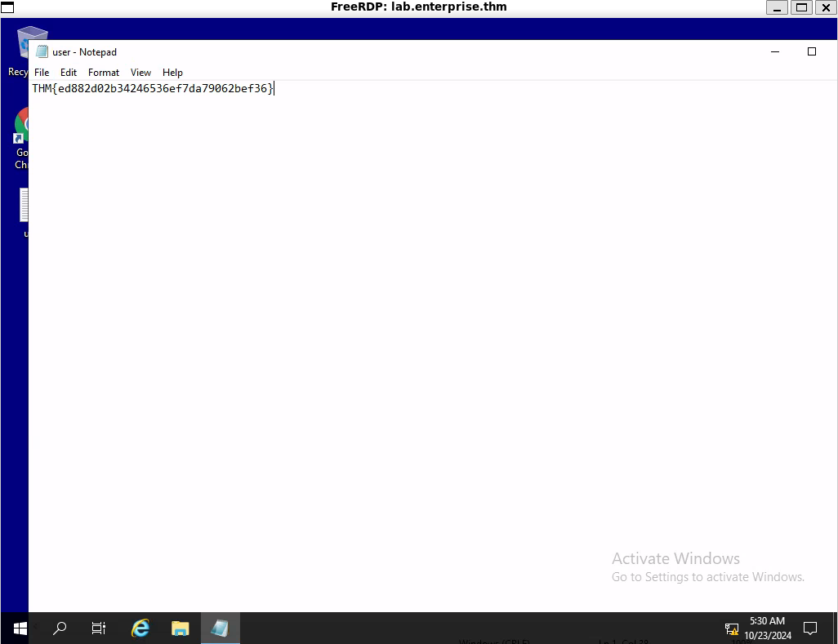The height and width of the screenshot is (644, 838).
Task: Close the FreeRDP window
Action: click(826, 7)
